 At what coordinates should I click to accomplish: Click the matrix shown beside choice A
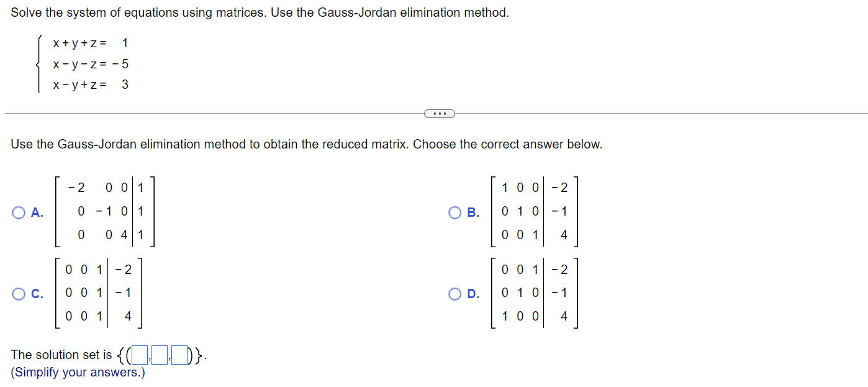[106, 213]
